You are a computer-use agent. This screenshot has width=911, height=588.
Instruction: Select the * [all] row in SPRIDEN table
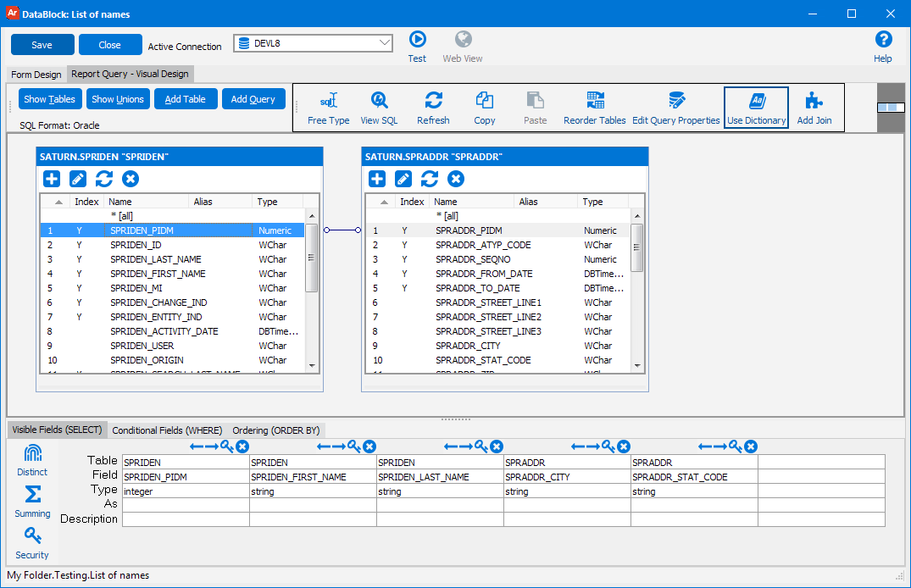coord(173,215)
